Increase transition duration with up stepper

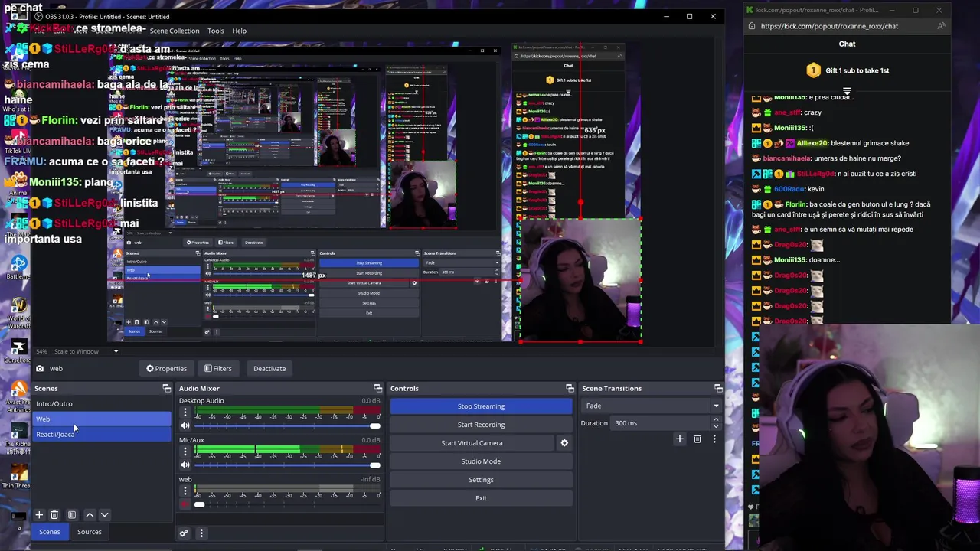[x=716, y=420]
